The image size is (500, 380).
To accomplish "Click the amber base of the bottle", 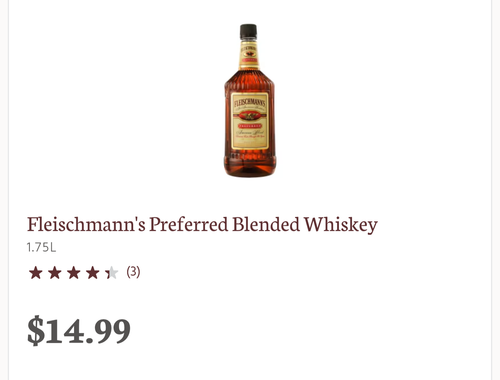I will click(249, 165).
